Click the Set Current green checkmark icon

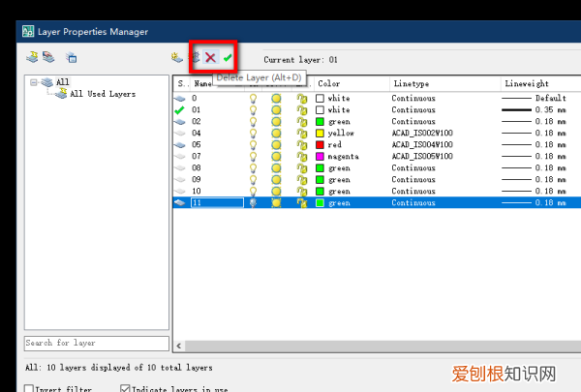tap(228, 58)
